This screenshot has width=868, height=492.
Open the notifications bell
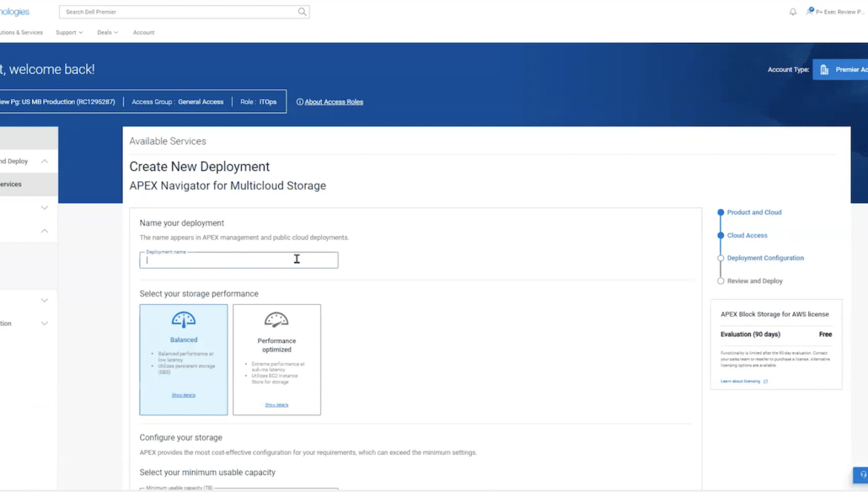pos(793,12)
